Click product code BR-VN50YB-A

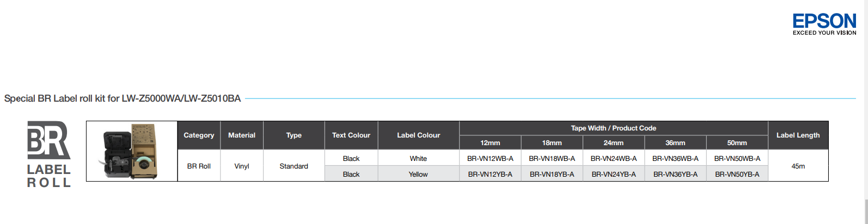coord(737,175)
